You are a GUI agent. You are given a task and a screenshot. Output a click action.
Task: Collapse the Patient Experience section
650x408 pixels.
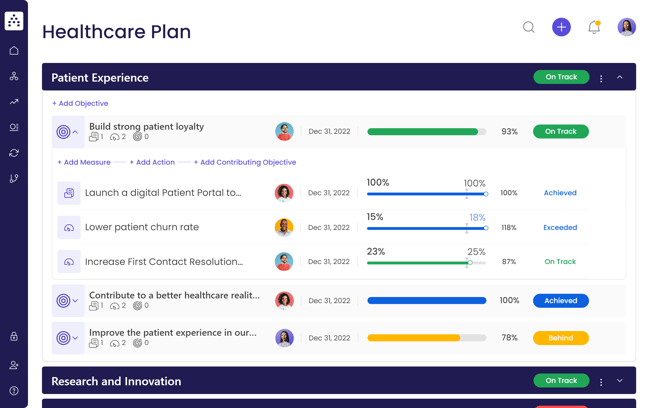pos(620,78)
